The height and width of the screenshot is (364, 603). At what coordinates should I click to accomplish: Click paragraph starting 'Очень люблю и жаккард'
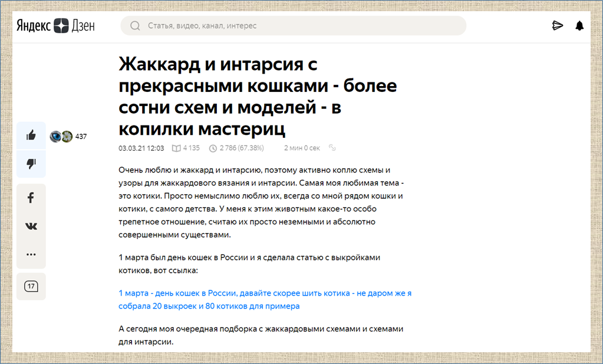pyautogui.click(x=261, y=202)
